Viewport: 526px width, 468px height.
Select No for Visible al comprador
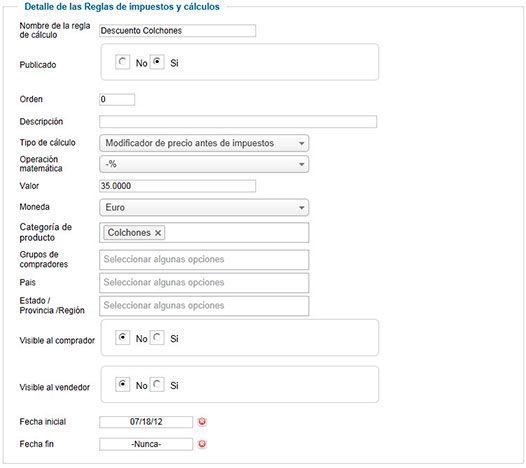(122, 337)
